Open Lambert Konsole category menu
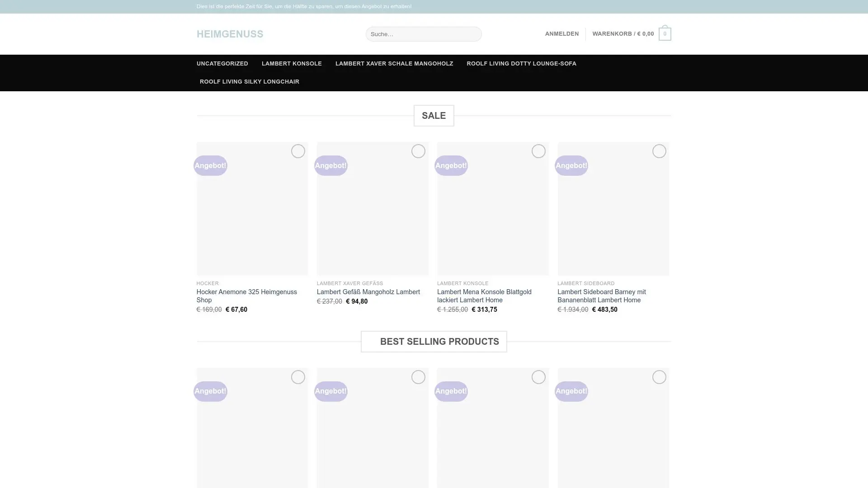Screen dimensions: 868x488 click(292, 64)
